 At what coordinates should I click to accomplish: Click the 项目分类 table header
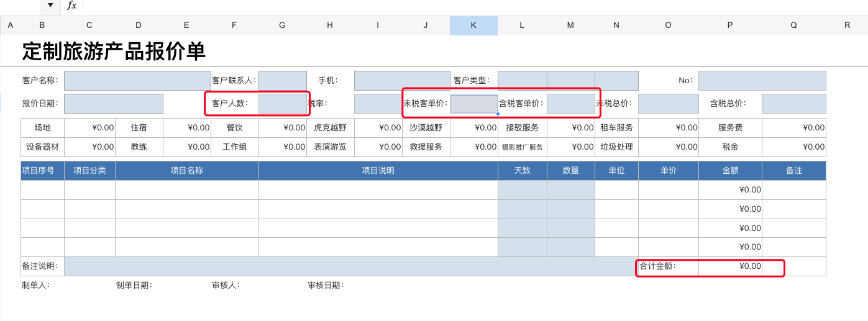pos(90,171)
